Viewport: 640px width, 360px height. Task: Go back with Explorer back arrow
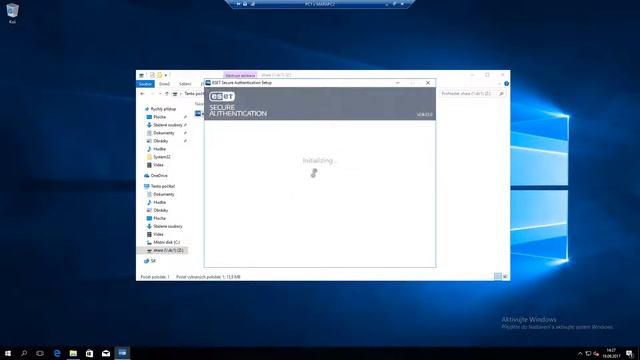[142, 94]
